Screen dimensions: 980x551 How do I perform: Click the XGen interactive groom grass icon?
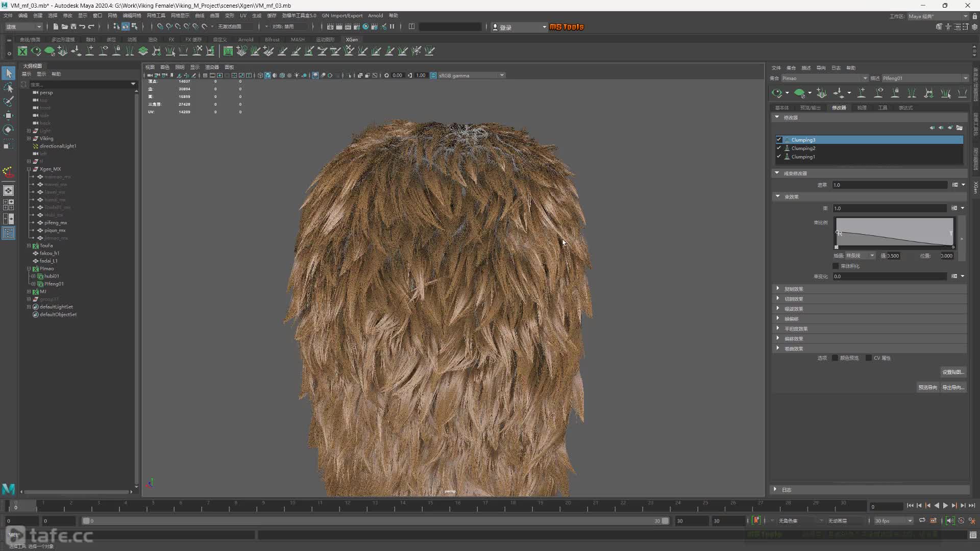pyautogui.click(x=228, y=51)
